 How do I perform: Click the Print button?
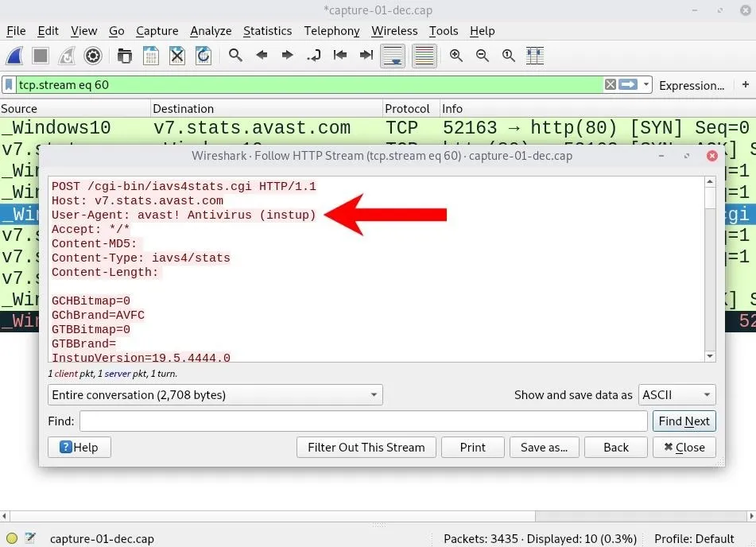click(472, 447)
